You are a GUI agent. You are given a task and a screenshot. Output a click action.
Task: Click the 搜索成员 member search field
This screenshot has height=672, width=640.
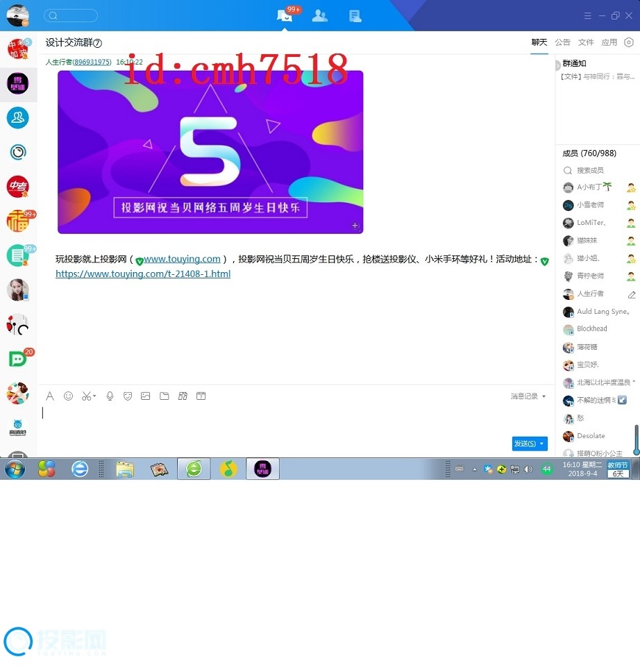[598, 170]
